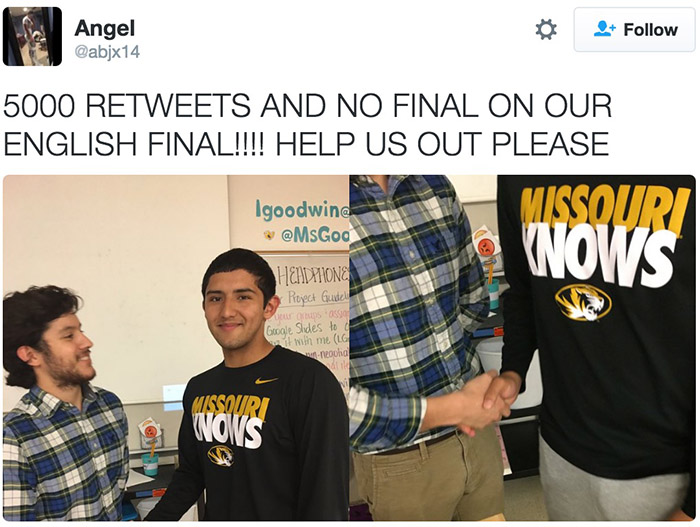Click the tiger logo on the left shirt
Viewport: 700px width, 527px height.
pyautogui.click(x=221, y=456)
